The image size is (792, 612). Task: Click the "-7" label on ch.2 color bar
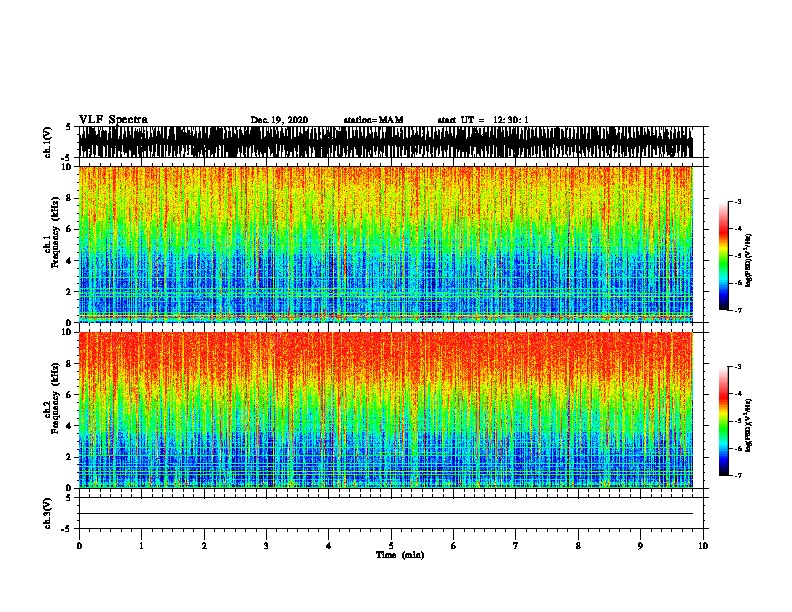pyautogui.click(x=737, y=475)
